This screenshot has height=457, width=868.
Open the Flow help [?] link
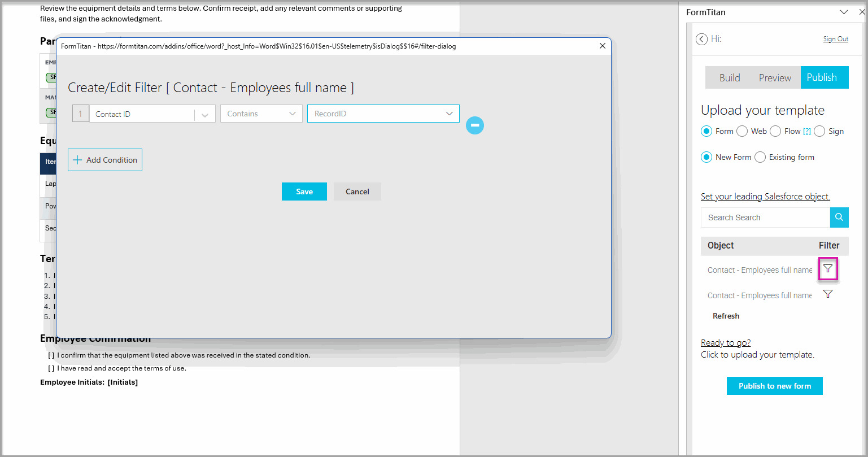pos(807,131)
